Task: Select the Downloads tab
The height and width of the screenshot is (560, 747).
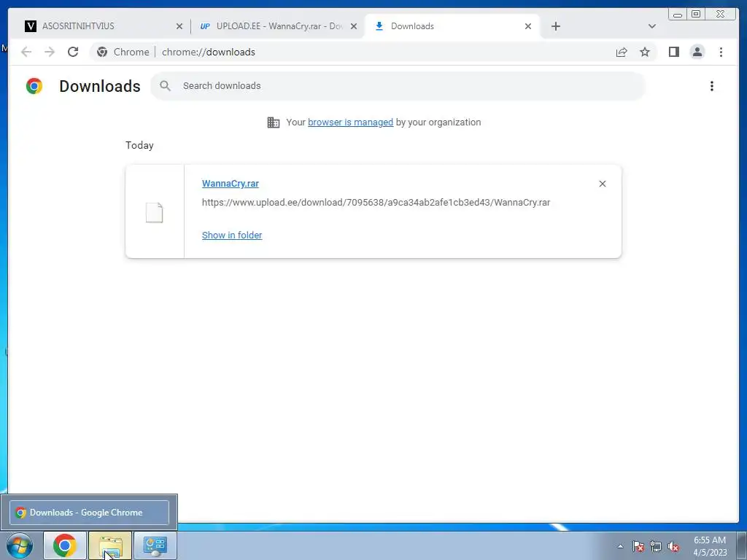Action: pos(452,26)
